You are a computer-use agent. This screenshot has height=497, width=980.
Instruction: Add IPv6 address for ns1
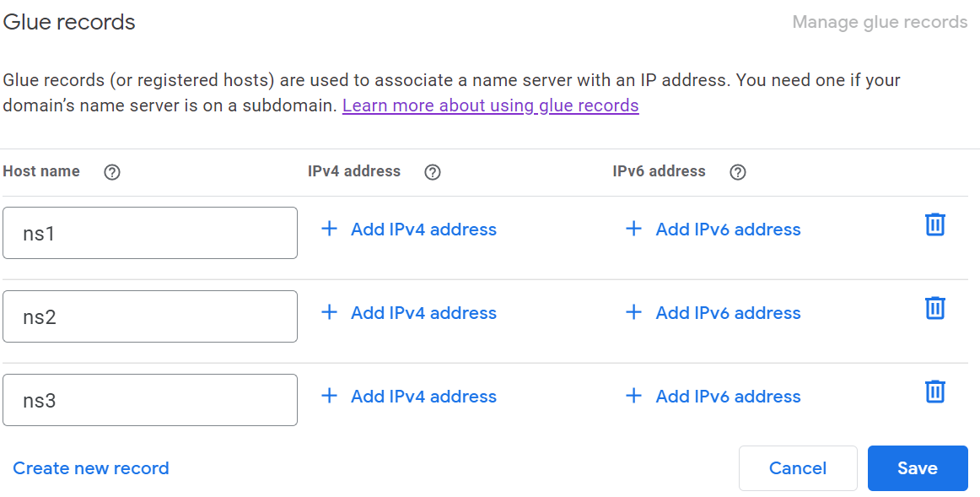pyautogui.click(x=714, y=230)
